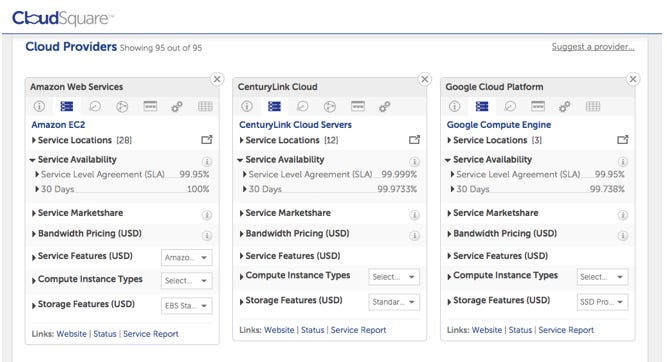Open CenturyLink Storage Features Standard dropdown
The image size is (667, 362).
pyautogui.click(x=394, y=302)
